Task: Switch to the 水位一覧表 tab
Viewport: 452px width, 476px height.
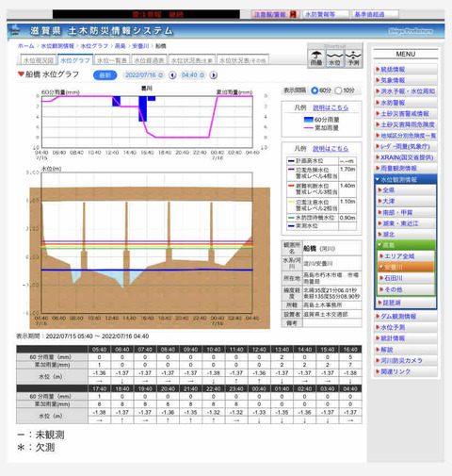Action: click(112, 60)
